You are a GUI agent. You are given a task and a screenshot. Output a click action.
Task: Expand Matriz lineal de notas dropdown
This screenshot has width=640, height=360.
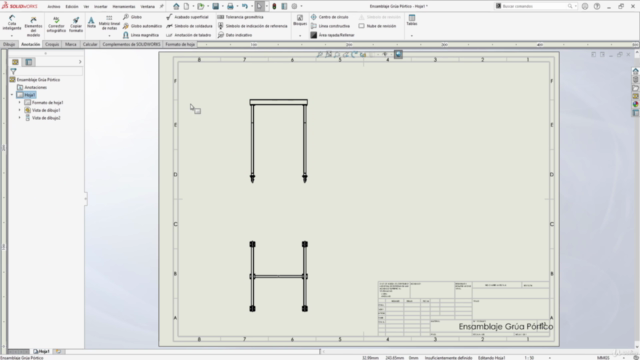(109, 36)
